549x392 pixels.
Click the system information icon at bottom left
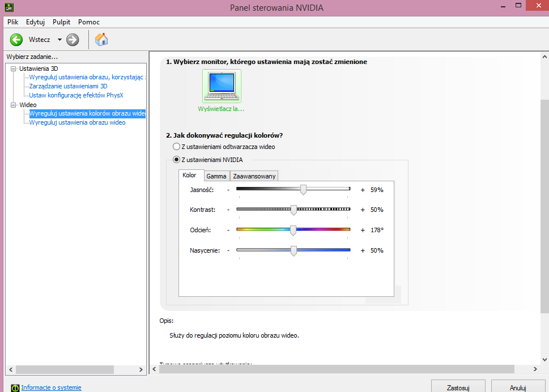point(15,388)
